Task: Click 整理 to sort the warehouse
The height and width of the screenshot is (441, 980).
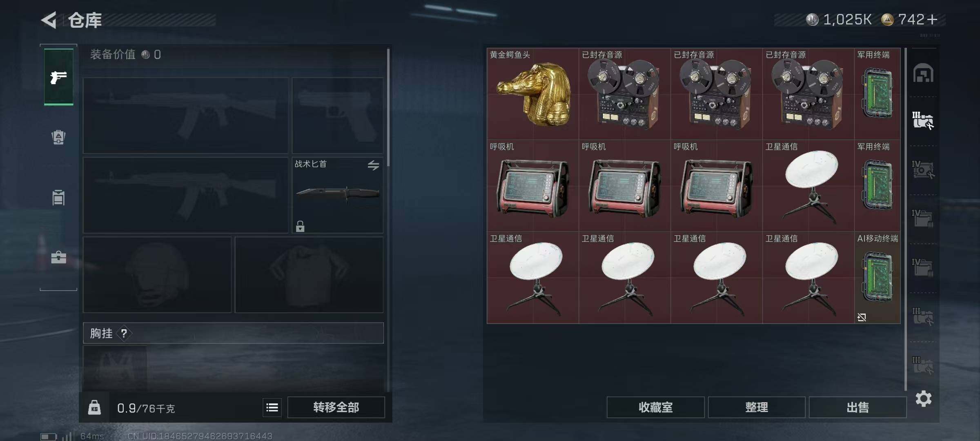Action: (757, 407)
